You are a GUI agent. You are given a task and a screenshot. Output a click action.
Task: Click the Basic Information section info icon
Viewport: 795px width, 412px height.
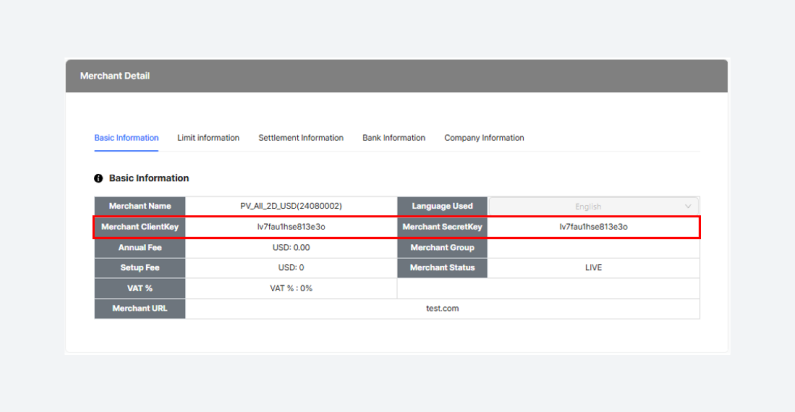99,178
